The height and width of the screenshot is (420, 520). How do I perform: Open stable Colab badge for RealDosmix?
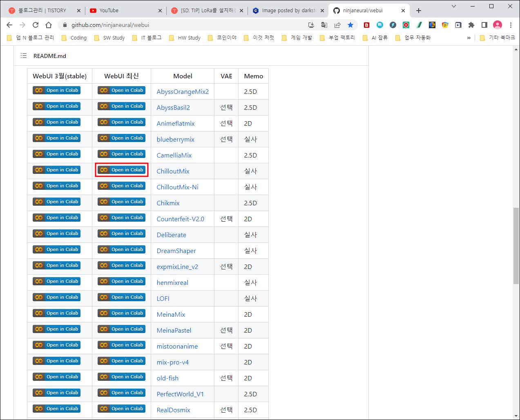tap(56, 409)
